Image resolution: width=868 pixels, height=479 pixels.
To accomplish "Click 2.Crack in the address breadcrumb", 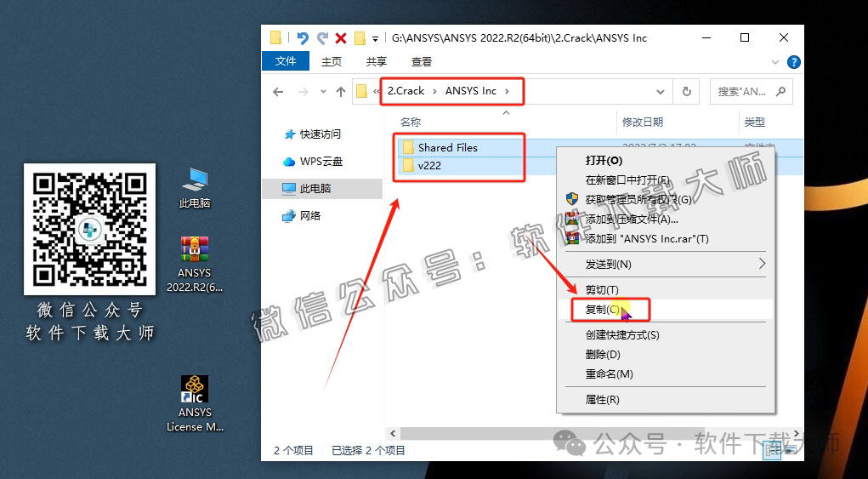I will point(406,91).
